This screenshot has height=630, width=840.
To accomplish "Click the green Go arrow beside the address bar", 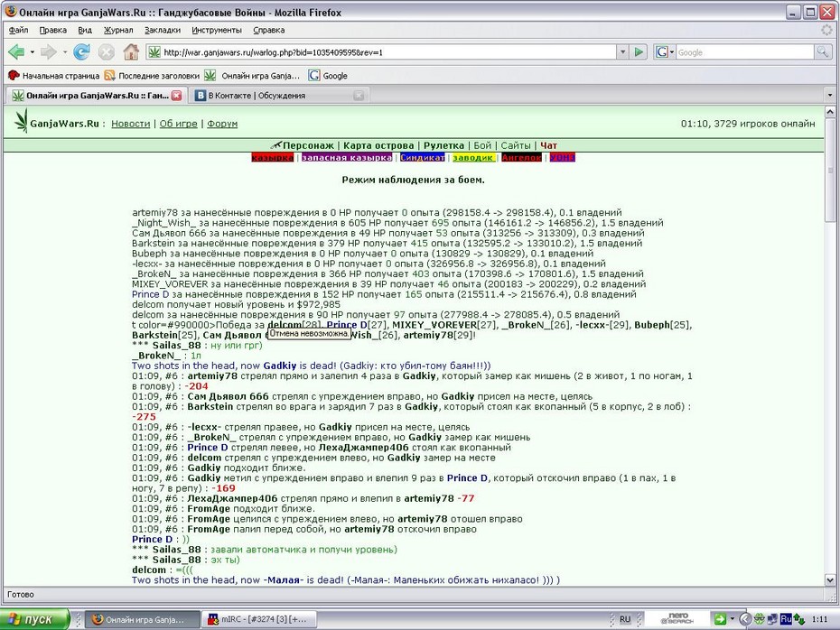I will click(x=639, y=52).
